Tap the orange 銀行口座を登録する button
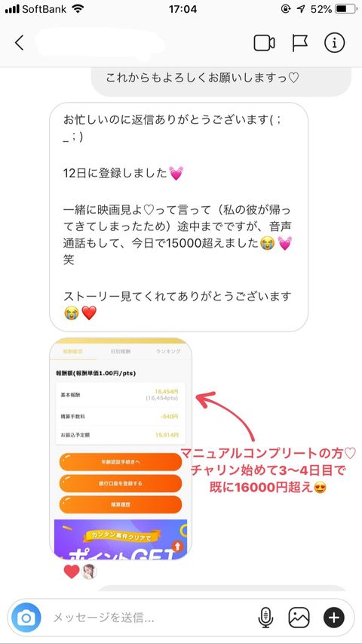Viewport: 362px width, 644px height. [x=121, y=483]
